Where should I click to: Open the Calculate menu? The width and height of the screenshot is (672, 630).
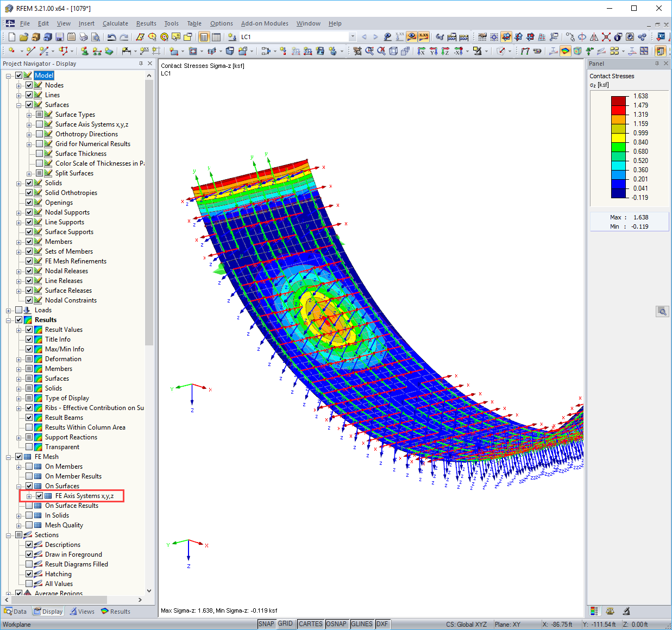pos(115,23)
